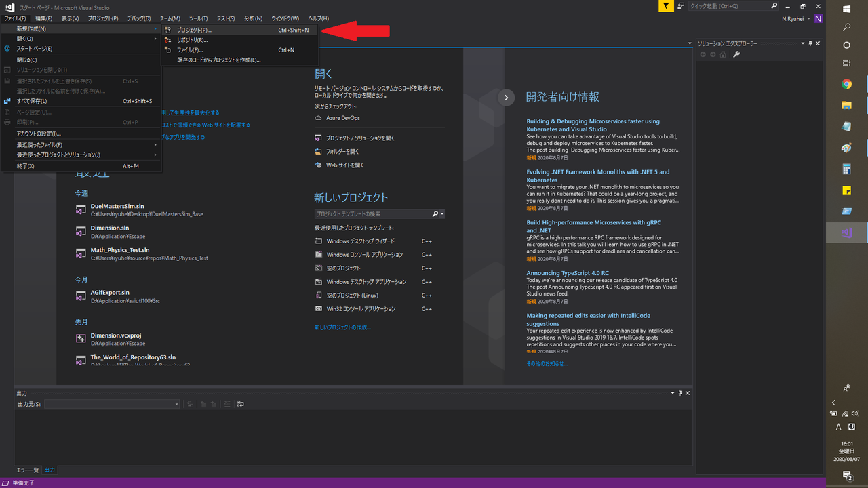
Task: Open the send feedback icon
Action: (x=680, y=6)
